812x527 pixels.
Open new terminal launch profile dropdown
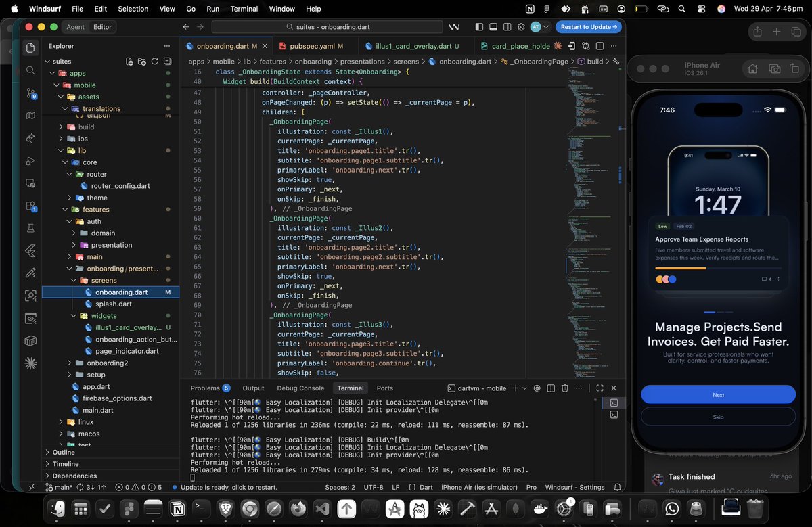point(525,388)
